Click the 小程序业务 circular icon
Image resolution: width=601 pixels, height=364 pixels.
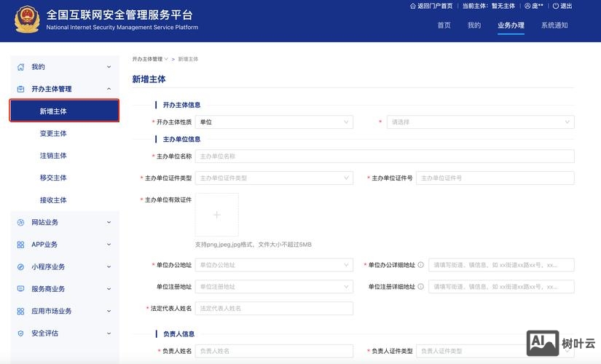20,267
